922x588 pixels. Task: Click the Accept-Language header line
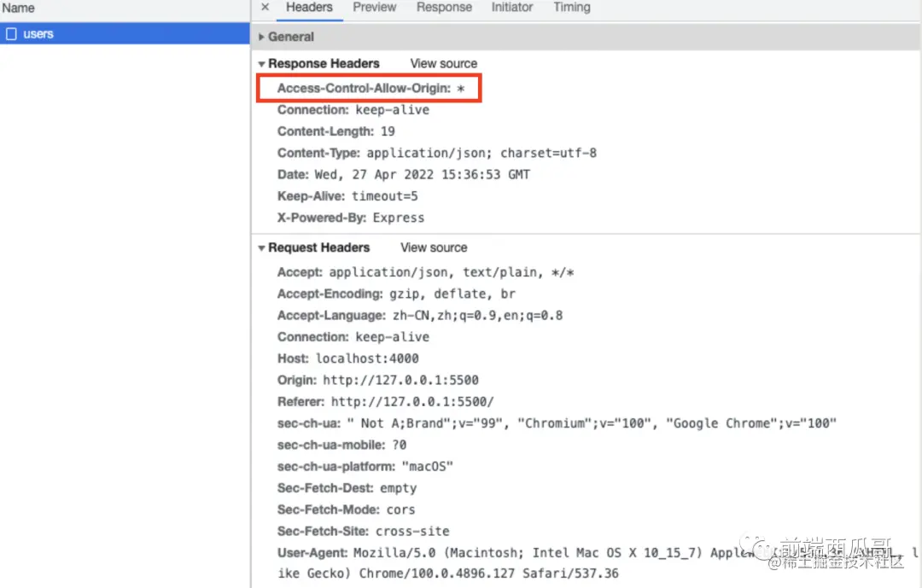[420, 315]
